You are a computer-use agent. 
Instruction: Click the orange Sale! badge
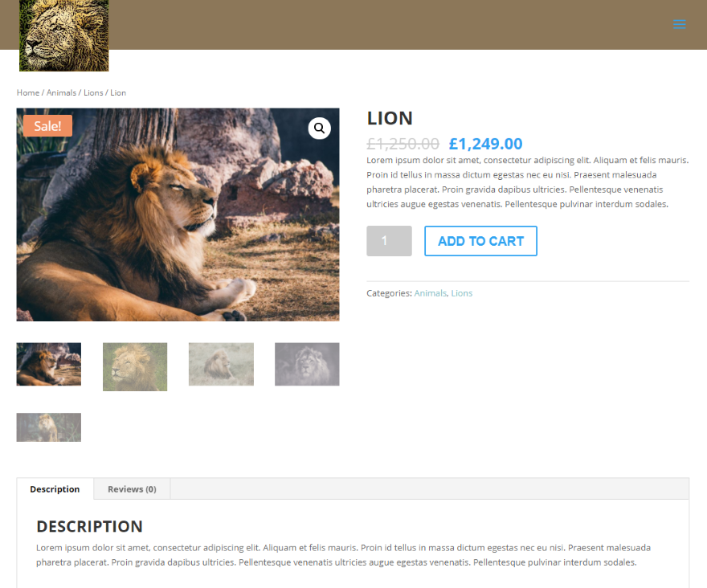(47, 126)
